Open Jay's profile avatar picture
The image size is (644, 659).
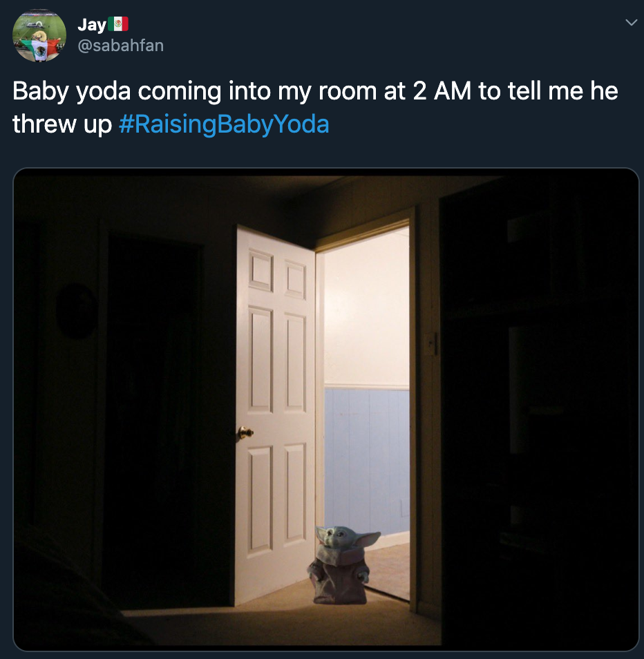39,35
